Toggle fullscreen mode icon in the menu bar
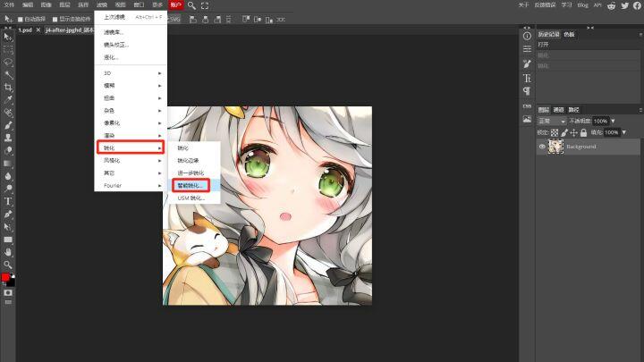The height and width of the screenshot is (362, 644). point(205,5)
